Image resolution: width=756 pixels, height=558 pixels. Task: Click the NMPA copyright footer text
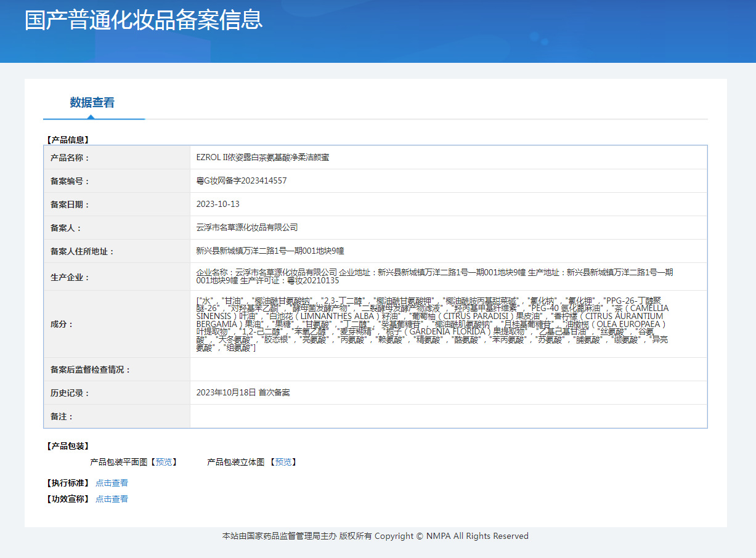click(375, 536)
